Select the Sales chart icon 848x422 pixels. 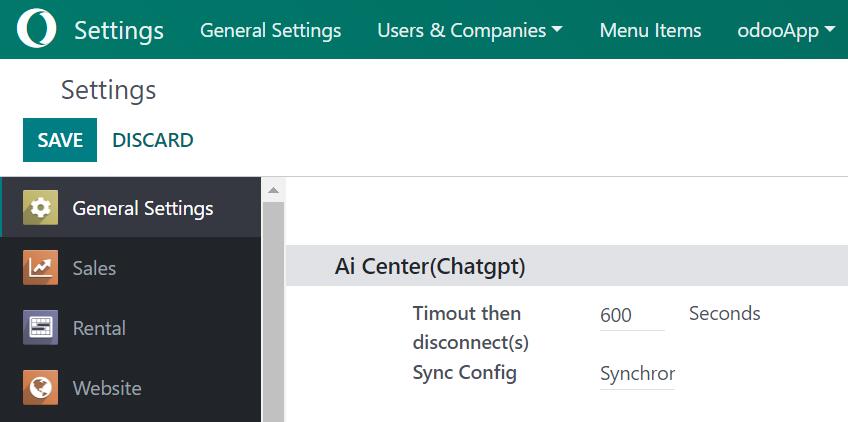(x=41, y=268)
